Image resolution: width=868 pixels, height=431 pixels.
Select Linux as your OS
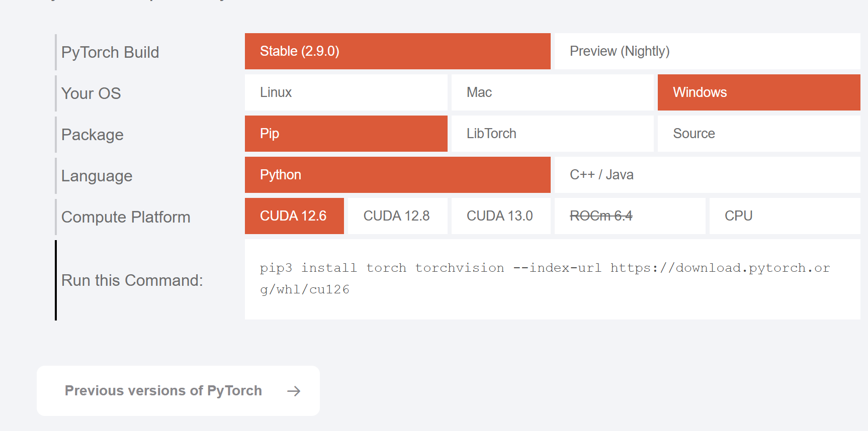coord(346,92)
